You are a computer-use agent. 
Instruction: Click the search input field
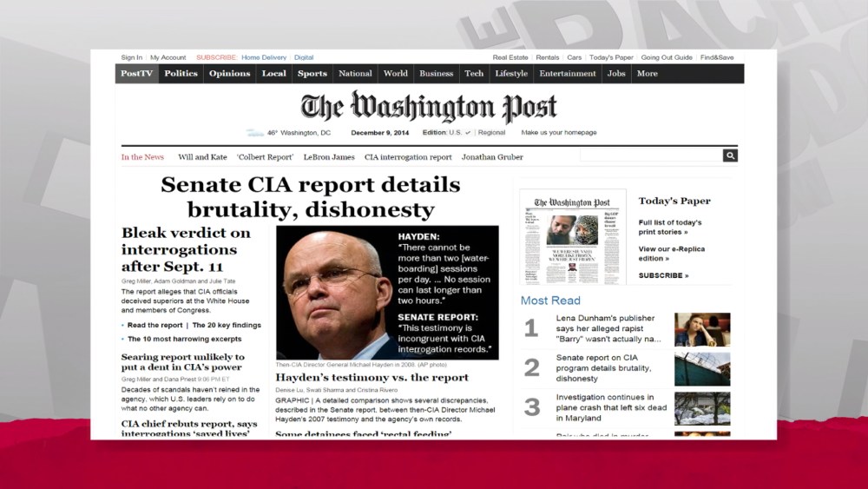point(651,155)
